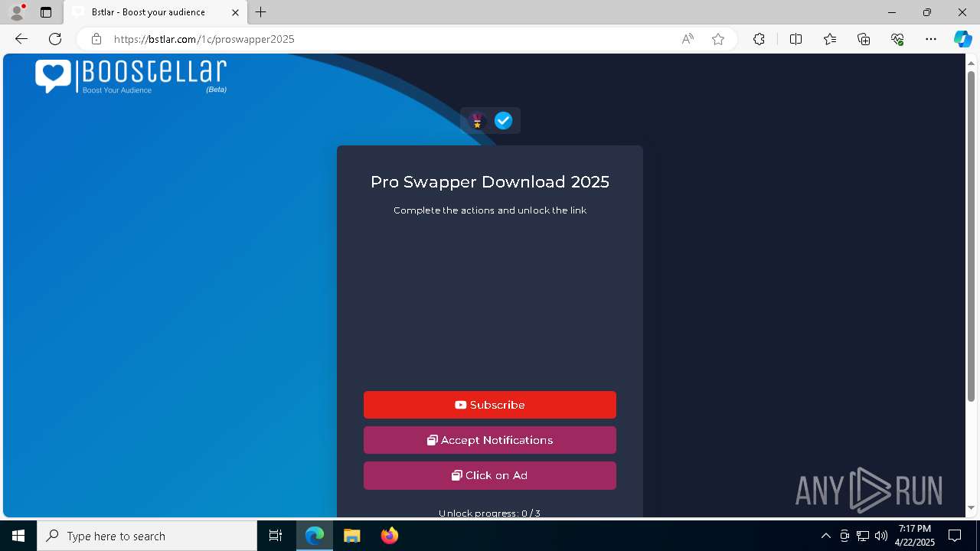Click the blue verified checkmark badge

(503, 120)
